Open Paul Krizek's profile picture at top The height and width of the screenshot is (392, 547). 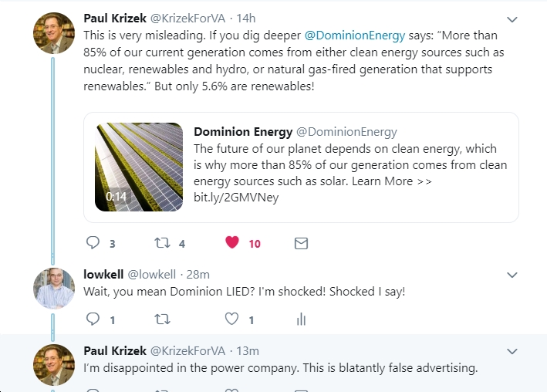[54, 33]
